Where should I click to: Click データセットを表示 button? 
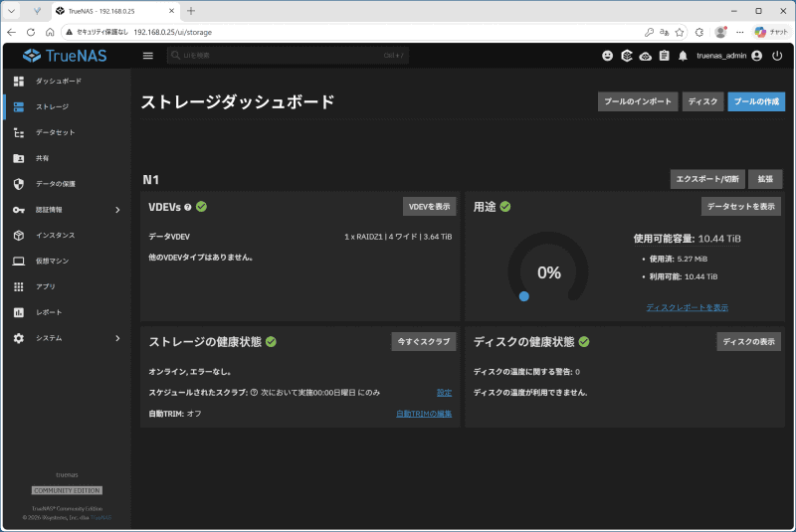coord(741,207)
